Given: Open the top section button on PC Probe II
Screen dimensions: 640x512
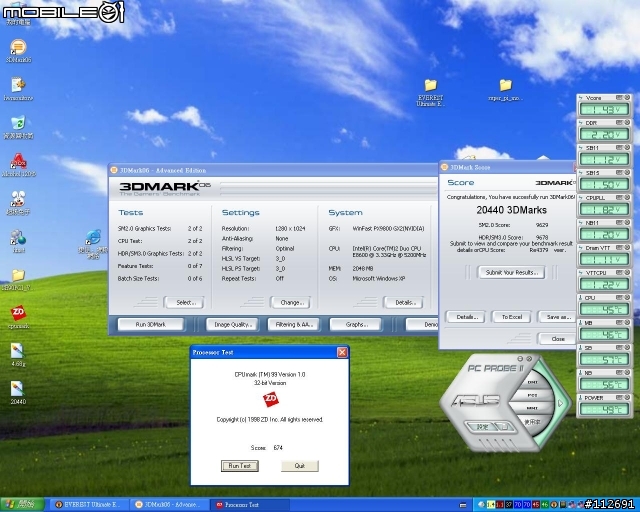Looking at the screenshot, I should [x=533, y=382].
